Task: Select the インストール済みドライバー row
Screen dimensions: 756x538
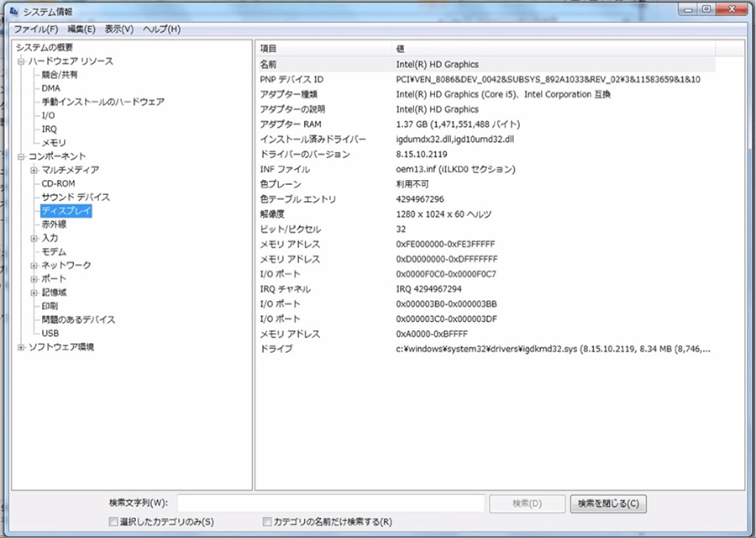Action: coord(486,139)
